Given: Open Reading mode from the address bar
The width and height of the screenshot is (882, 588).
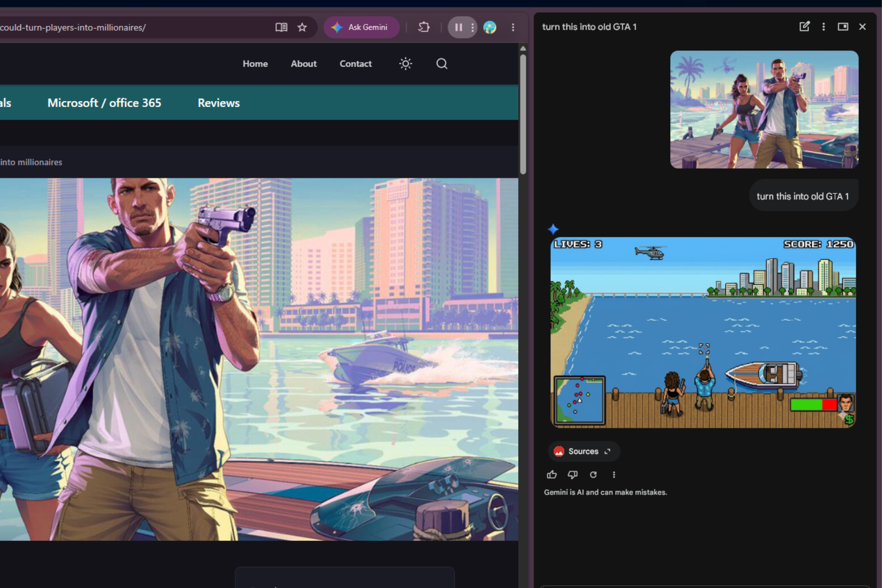Looking at the screenshot, I should coord(281,27).
